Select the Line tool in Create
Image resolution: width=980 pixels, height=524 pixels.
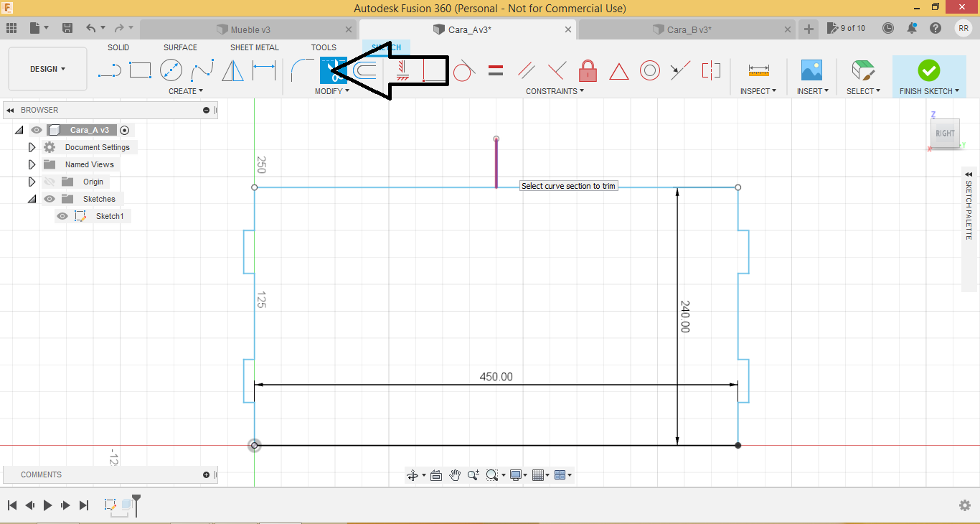click(x=110, y=70)
